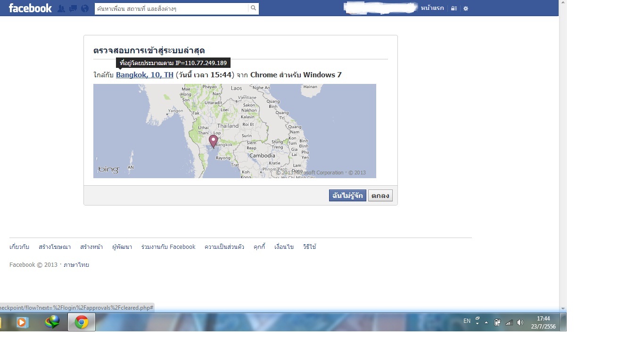Screen dimensions: 644x362
Task: Click the scrollbar up arrow
Action: [562, 4]
